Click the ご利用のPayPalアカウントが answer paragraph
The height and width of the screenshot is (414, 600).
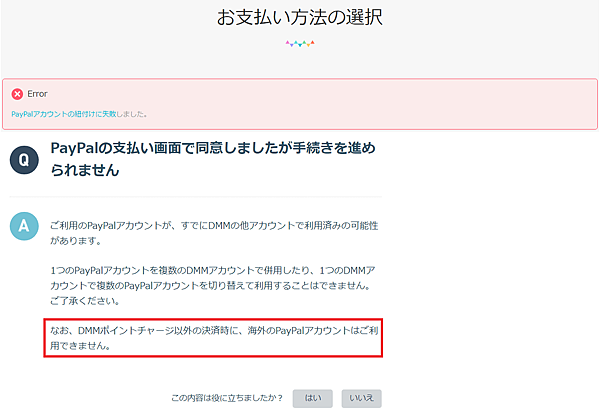pos(214,233)
